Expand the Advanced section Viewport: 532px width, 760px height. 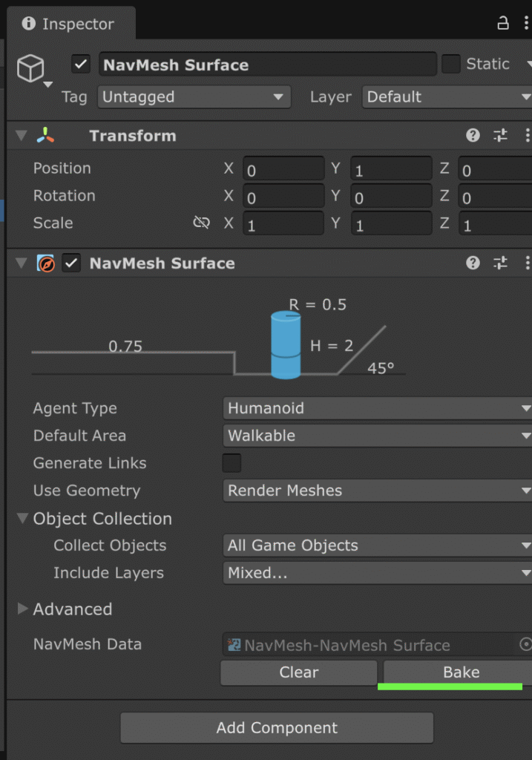click(x=23, y=609)
